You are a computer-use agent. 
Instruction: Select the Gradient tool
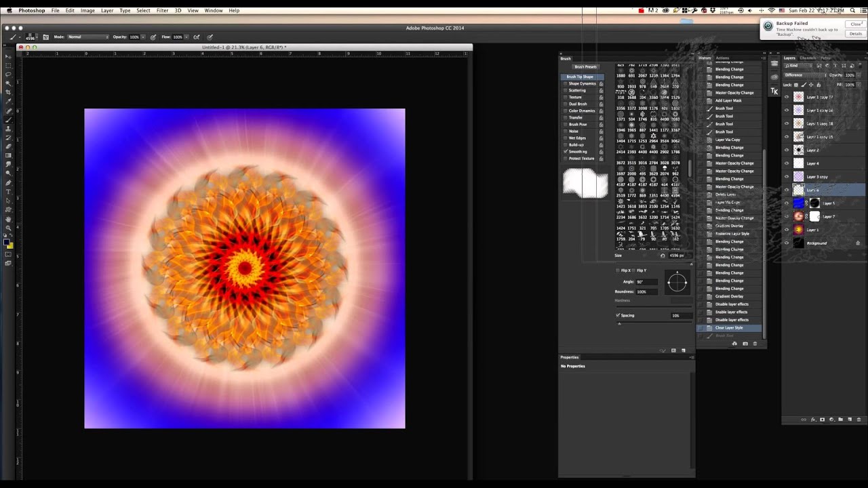click(9, 155)
